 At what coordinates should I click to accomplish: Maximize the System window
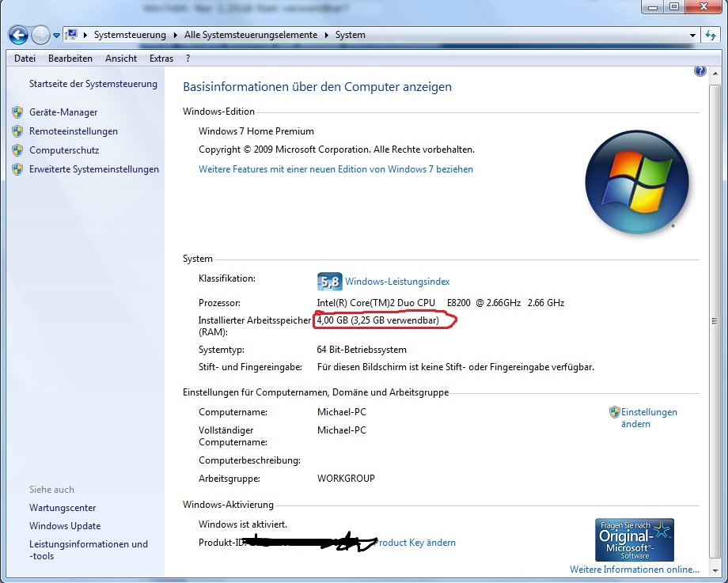pyautogui.click(x=675, y=7)
